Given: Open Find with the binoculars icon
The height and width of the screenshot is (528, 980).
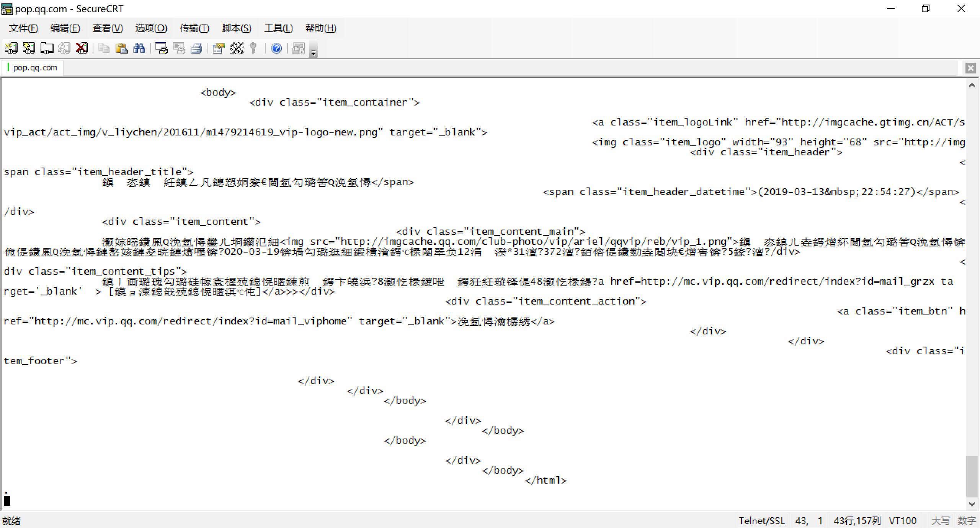Looking at the screenshot, I should click(x=139, y=48).
